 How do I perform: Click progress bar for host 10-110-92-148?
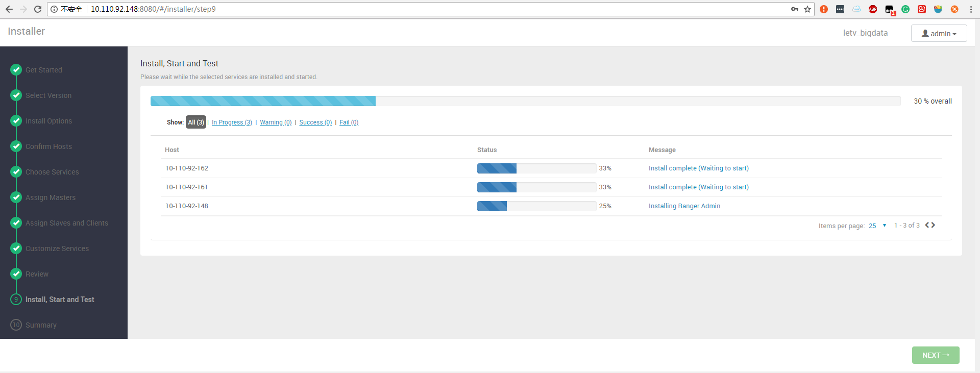tap(537, 206)
